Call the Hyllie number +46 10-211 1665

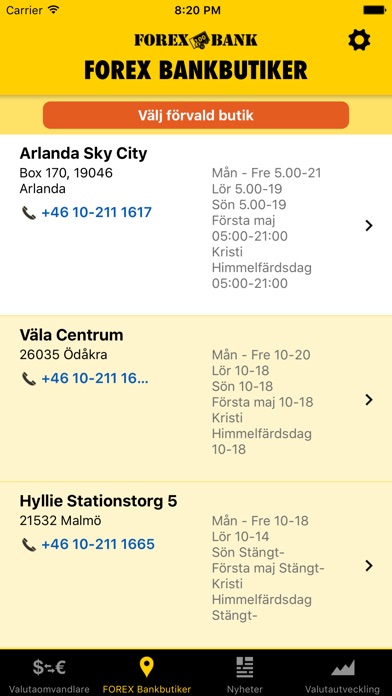98,544
